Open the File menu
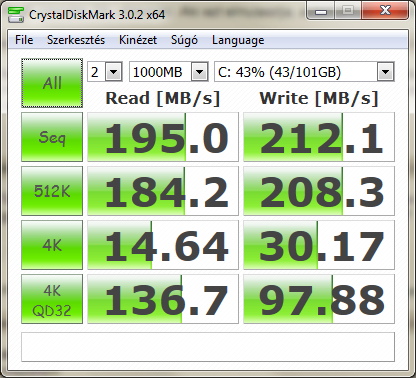The image size is (416, 378). 24,40
